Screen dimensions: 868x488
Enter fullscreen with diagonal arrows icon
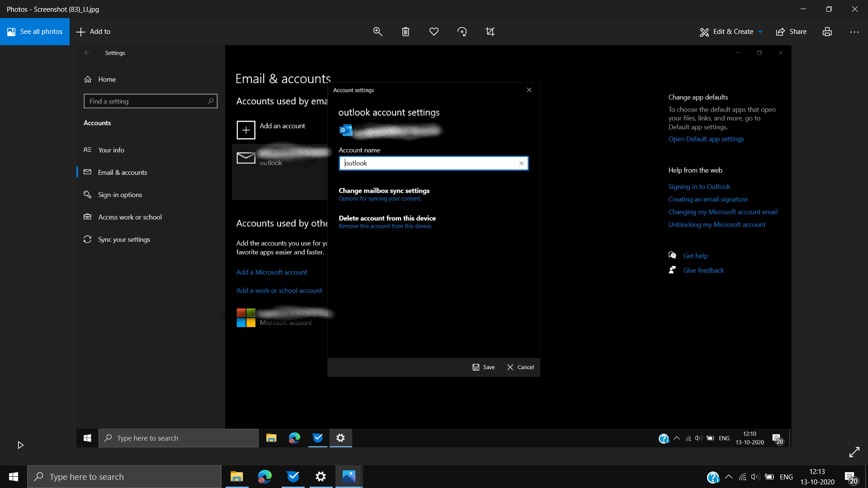click(854, 452)
